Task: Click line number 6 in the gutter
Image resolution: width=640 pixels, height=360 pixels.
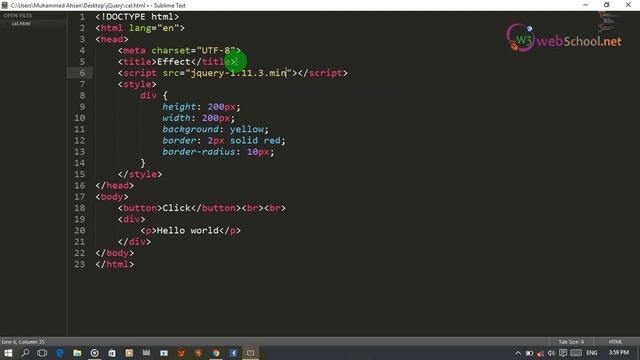Action: [x=82, y=73]
